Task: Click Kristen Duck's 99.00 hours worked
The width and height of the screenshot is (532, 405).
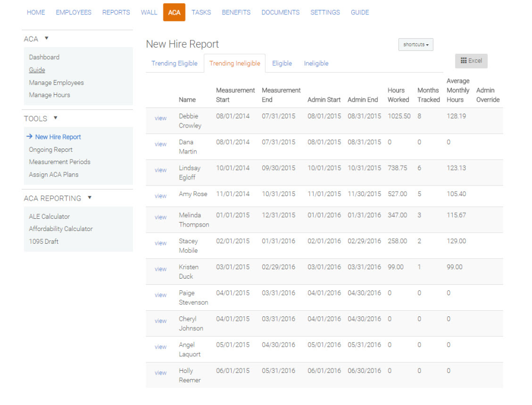Action: pyautogui.click(x=396, y=267)
